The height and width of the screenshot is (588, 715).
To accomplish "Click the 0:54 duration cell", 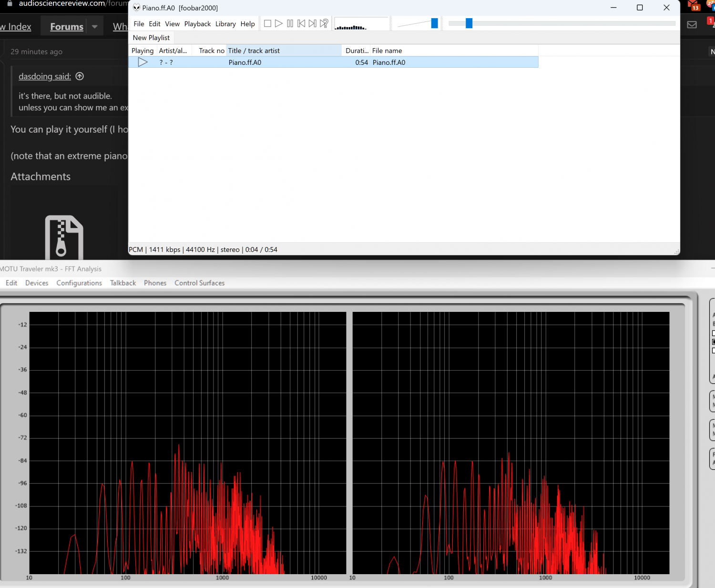I will pyautogui.click(x=361, y=62).
